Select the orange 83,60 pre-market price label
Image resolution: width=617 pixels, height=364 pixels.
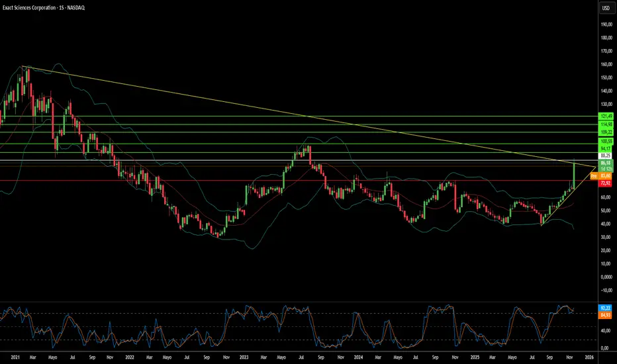coord(606,175)
